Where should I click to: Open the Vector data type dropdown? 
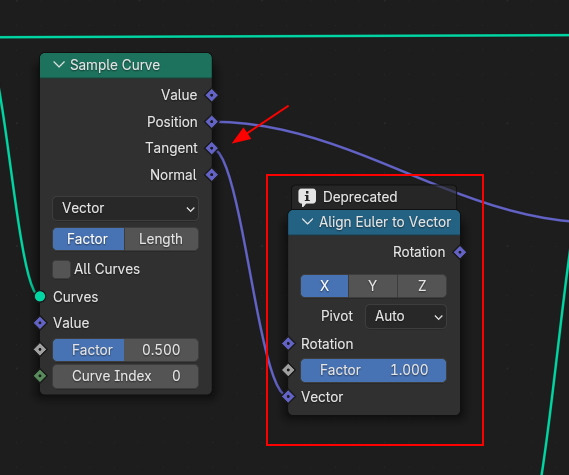pos(126,208)
